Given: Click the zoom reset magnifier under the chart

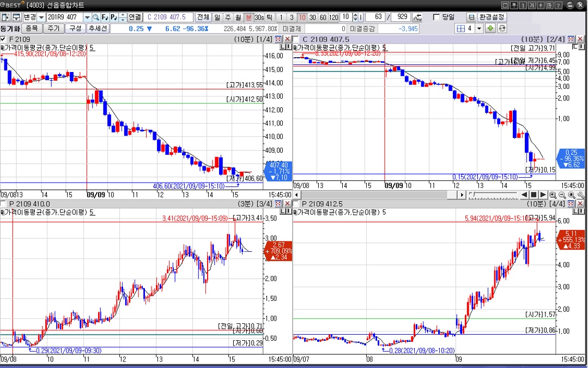Looking at the screenshot, I should coord(572,195).
